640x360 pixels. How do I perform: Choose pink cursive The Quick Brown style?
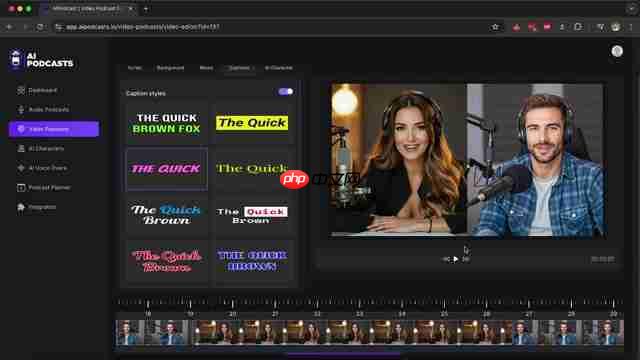pos(167,261)
